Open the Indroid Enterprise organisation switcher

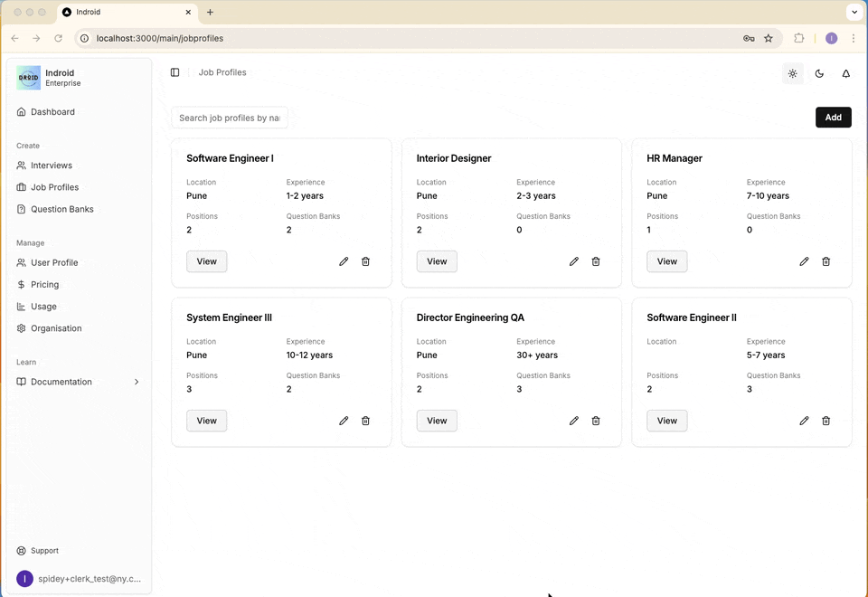point(79,78)
